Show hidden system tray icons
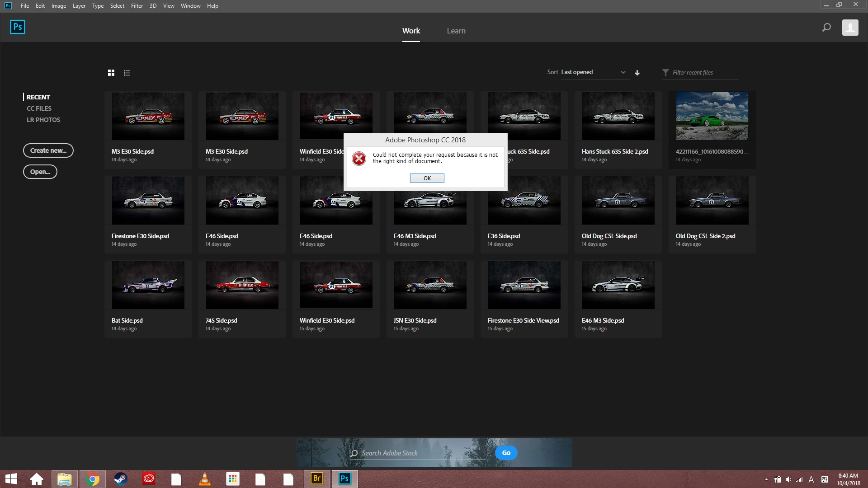 pyautogui.click(x=766, y=479)
